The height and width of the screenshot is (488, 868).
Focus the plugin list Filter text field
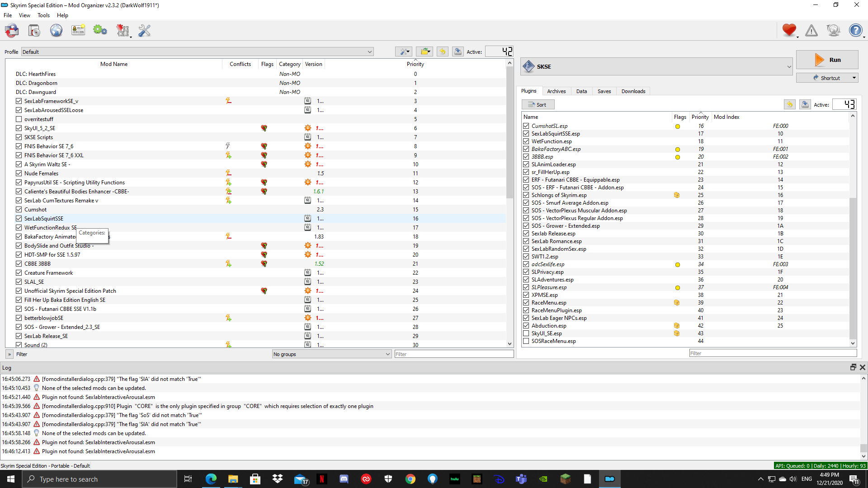(x=773, y=353)
